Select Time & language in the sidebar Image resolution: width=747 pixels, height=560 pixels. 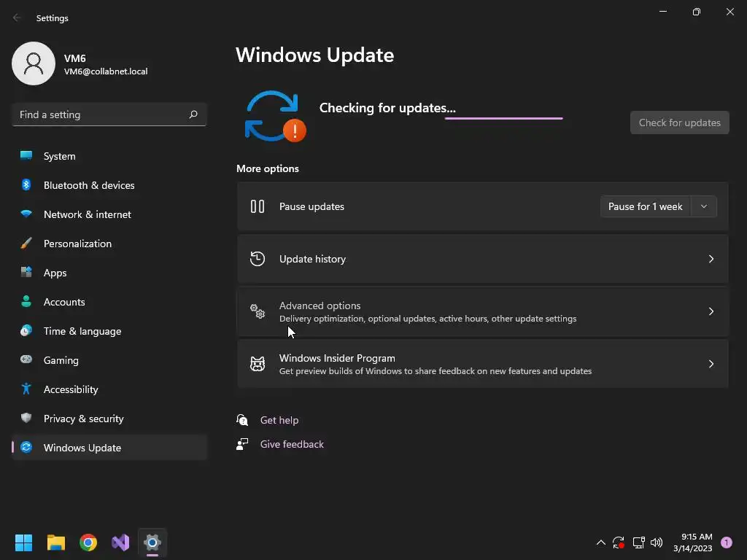click(x=109, y=331)
